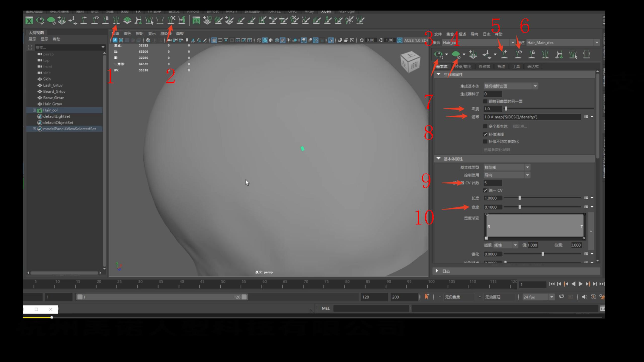Open the Hair_Main_des description dropdown
The image size is (644, 362).
597,43
